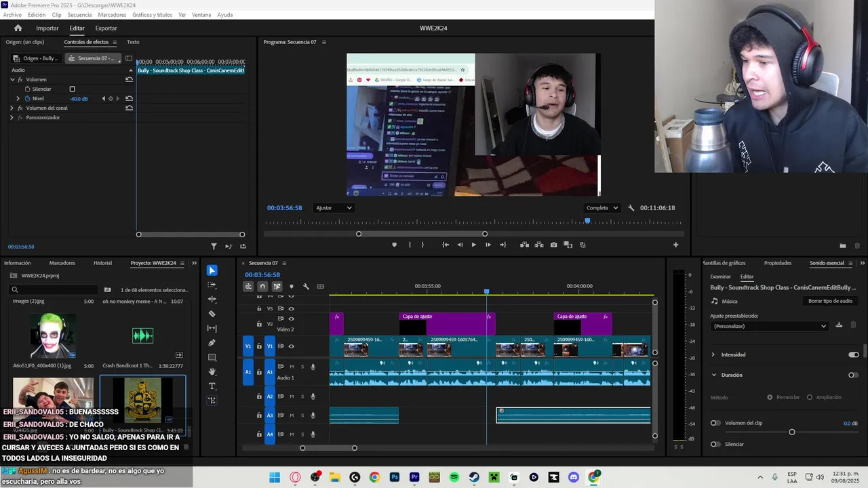Mute track A1 with its M button
Screen dimensions: 868x488
pyautogui.click(x=292, y=367)
